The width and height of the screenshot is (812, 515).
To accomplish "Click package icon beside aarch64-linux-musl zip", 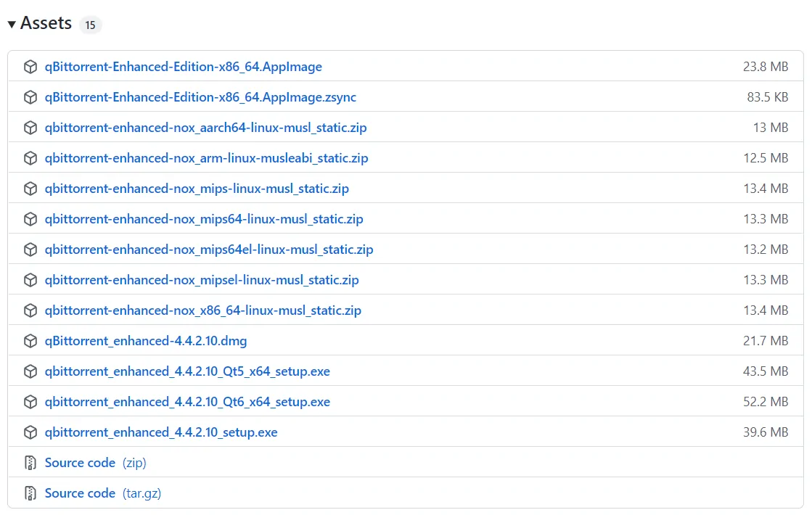I will pyautogui.click(x=30, y=128).
